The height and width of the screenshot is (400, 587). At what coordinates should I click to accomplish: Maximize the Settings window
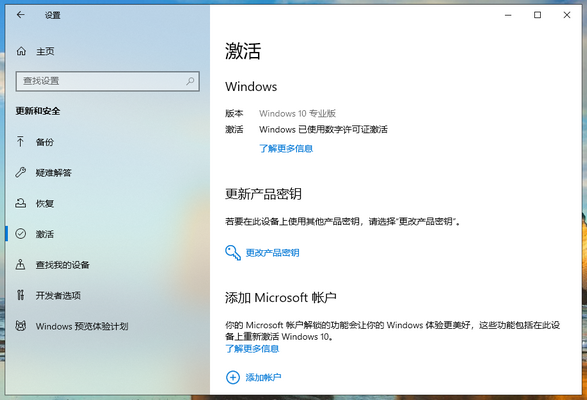(x=537, y=15)
